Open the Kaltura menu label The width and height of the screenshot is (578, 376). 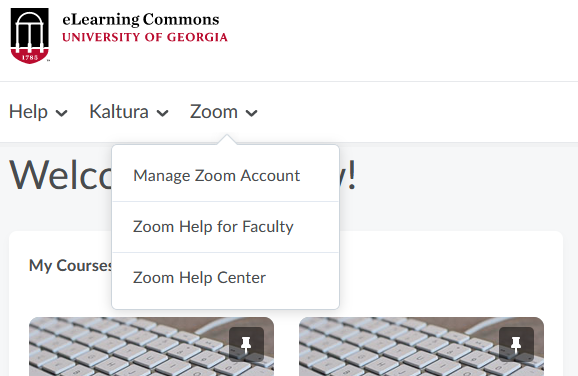click(119, 112)
